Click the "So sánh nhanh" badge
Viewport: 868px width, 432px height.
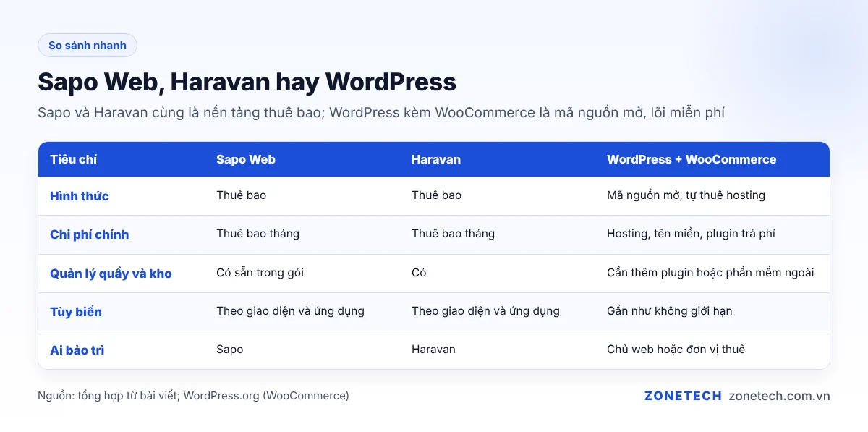(88, 46)
